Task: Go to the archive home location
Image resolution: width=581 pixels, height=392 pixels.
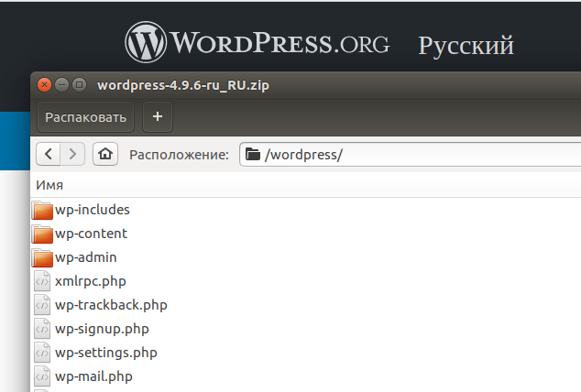Action: 105,154
